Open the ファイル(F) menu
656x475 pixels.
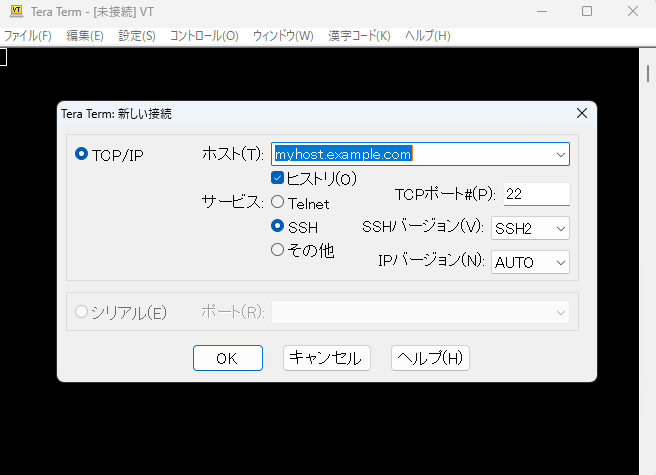[27, 35]
